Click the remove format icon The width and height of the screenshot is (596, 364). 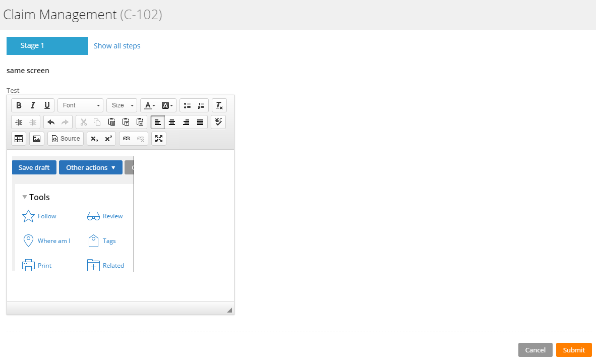(219, 105)
